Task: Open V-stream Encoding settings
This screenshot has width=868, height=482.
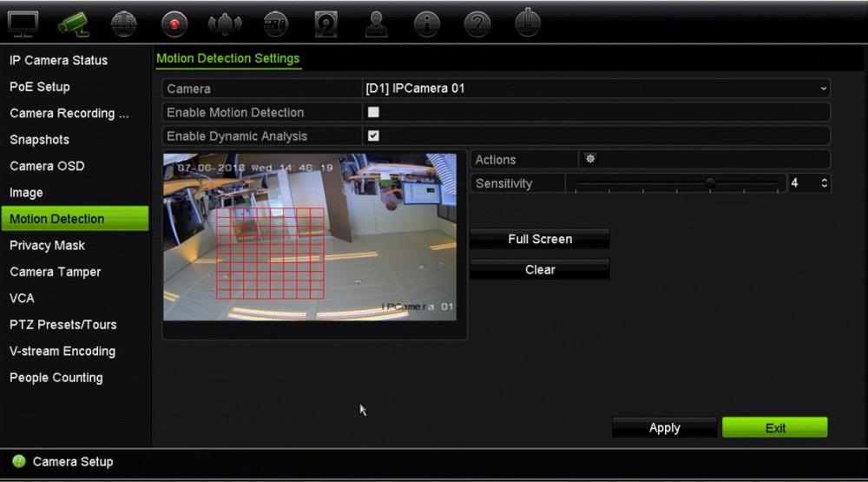Action: coord(62,351)
